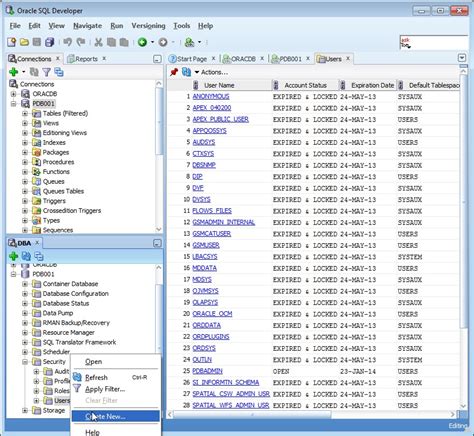Click the Filter funnel icon in Connections panel
Screen dimensions: 474x436
[x=46, y=72]
